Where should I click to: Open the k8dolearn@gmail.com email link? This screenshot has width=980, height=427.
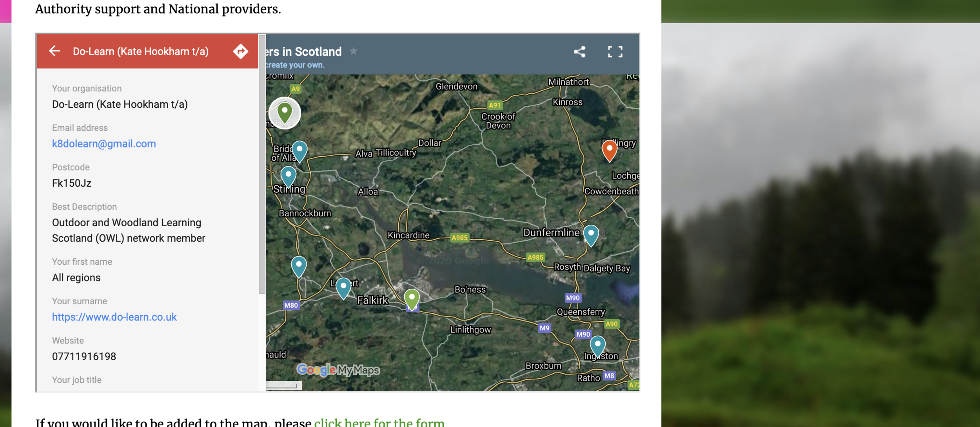[x=104, y=144]
